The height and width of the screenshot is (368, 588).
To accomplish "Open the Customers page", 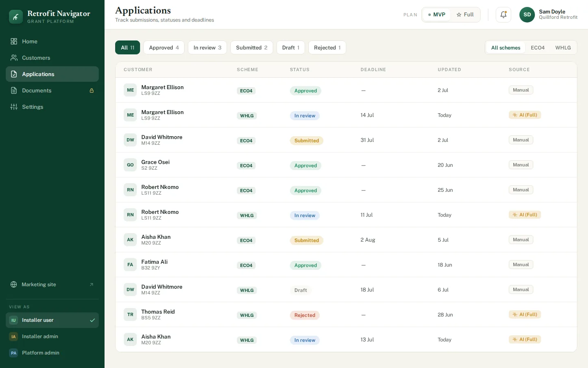I will (x=52, y=58).
